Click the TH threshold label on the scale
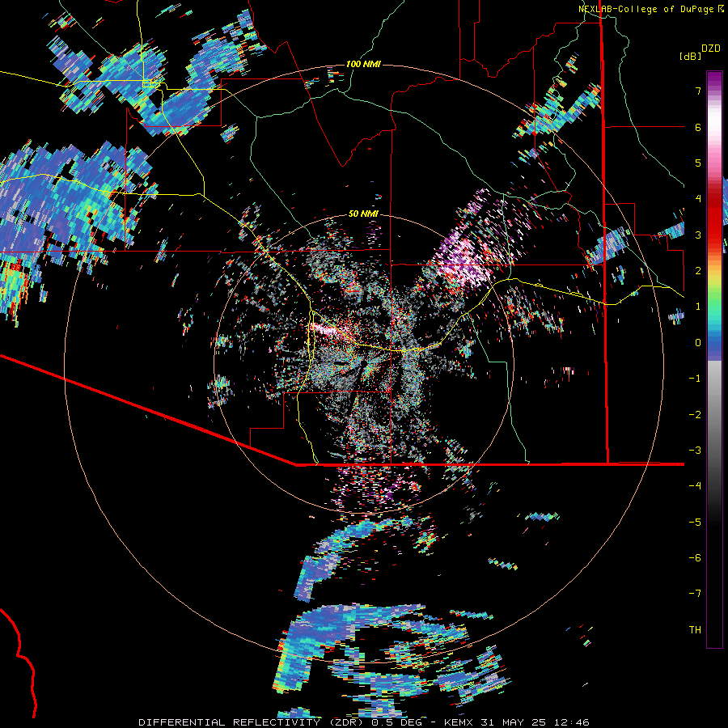The height and width of the screenshot is (728, 728). [x=695, y=630]
